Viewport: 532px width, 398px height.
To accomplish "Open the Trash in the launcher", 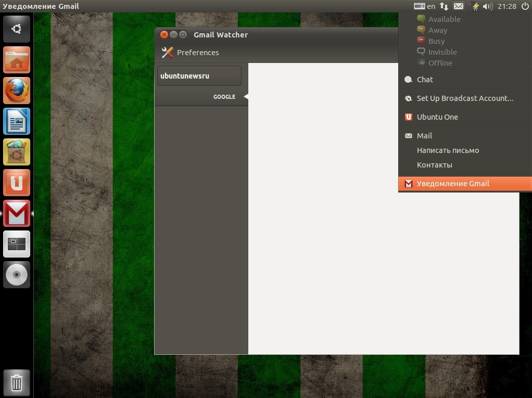I will pyautogui.click(x=17, y=382).
